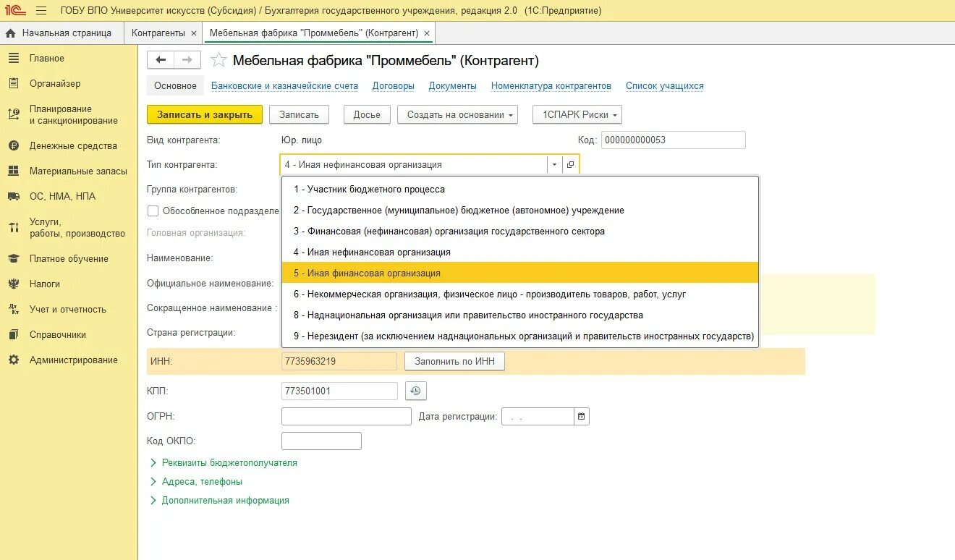Close the Контрагенты tab
Viewport: 955px width, 560px height.
193,33
